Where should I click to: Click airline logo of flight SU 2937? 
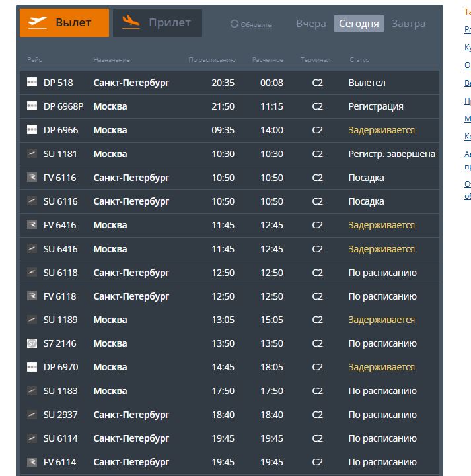pyautogui.click(x=32, y=414)
